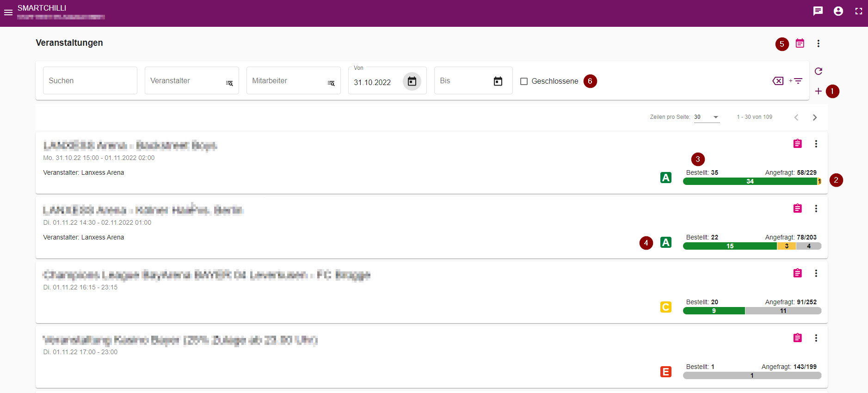Open the user account icon
The width and height of the screenshot is (868, 393).
pyautogui.click(x=838, y=11)
